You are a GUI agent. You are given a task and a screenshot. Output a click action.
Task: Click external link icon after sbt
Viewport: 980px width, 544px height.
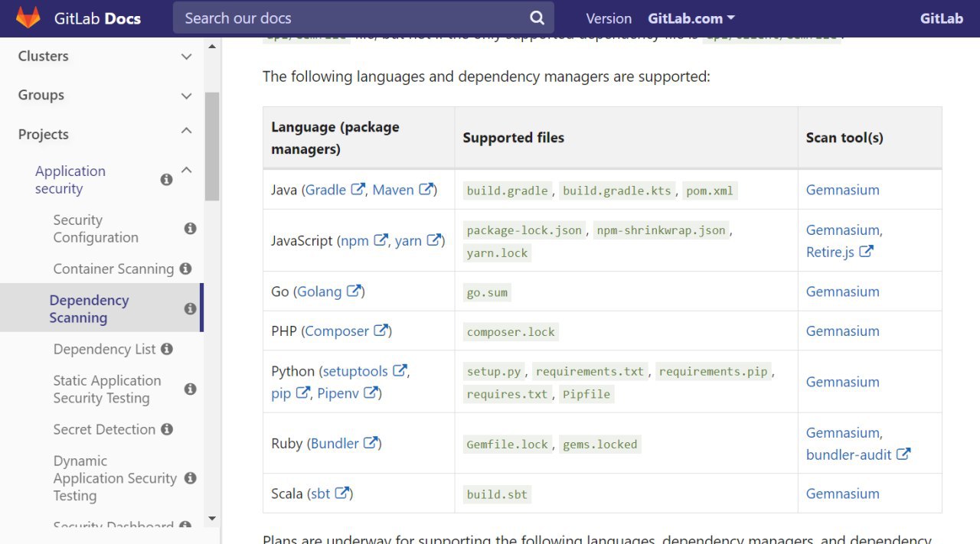[342, 493]
